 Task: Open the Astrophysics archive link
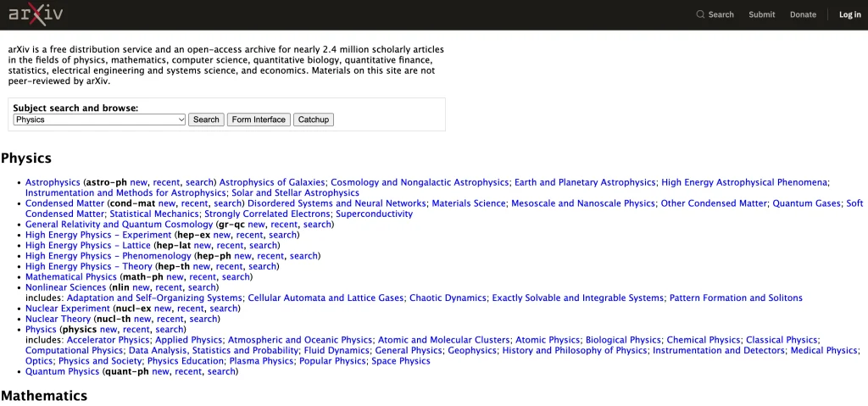click(53, 182)
